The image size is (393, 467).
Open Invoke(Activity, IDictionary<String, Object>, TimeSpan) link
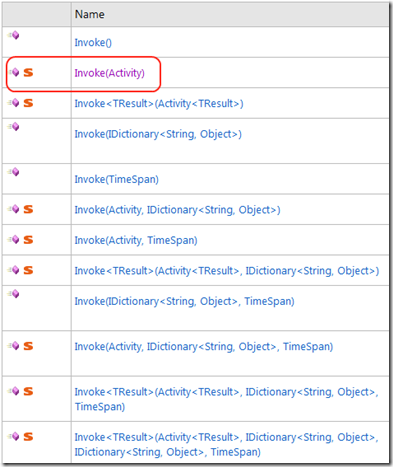click(204, 347)
